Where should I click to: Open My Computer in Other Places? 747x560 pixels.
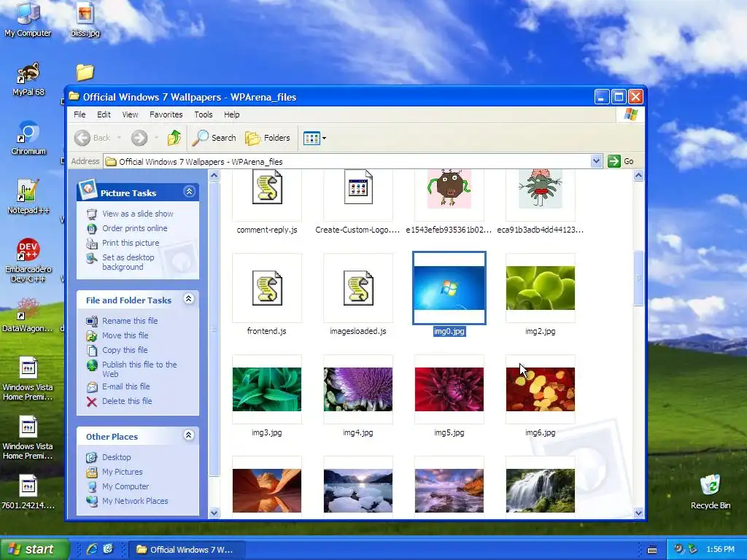coord(125,486)
